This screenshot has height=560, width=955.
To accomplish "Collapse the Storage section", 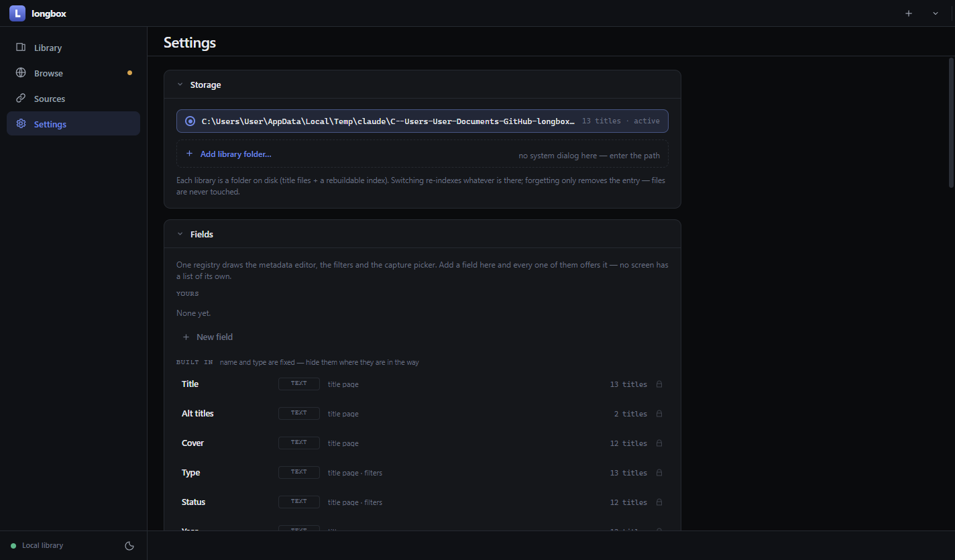I will [x=180, y=85].
